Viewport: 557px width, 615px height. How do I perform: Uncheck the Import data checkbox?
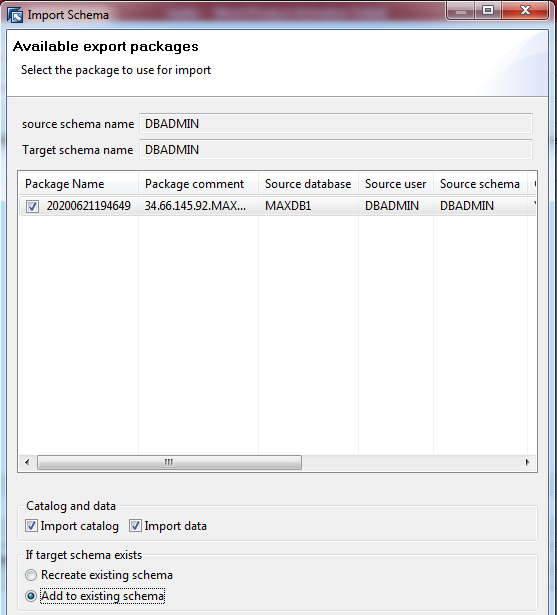[135, 526]
